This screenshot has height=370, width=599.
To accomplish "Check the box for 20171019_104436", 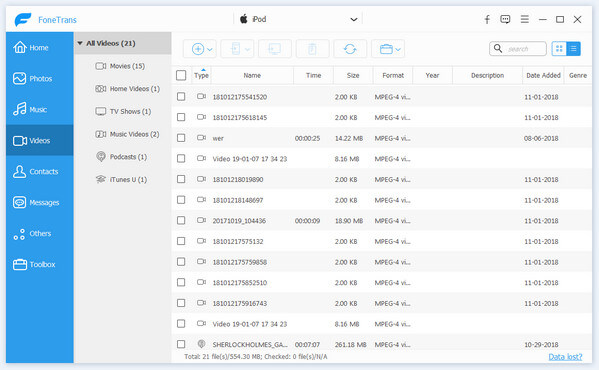I will point(181,220).
